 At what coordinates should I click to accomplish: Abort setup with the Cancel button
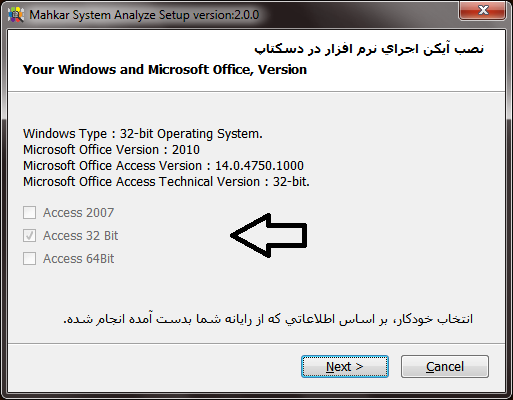point(445,366)
